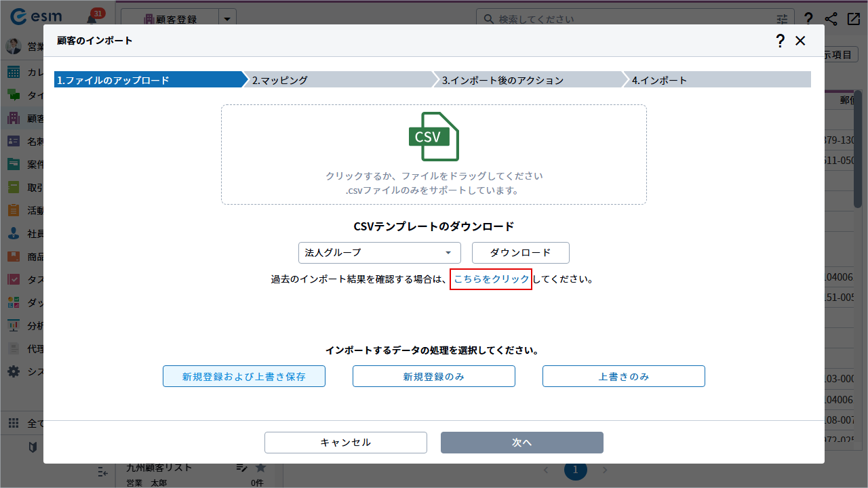This screenshot has width=868, height=488.
Task: Select 新規登録および上書き保存 option
Action: pyautogui.click(x=244, y=376)
